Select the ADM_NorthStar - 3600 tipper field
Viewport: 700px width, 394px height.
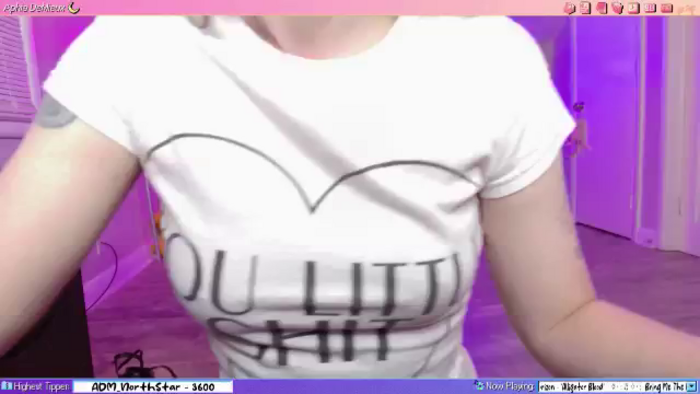[153, 386]
